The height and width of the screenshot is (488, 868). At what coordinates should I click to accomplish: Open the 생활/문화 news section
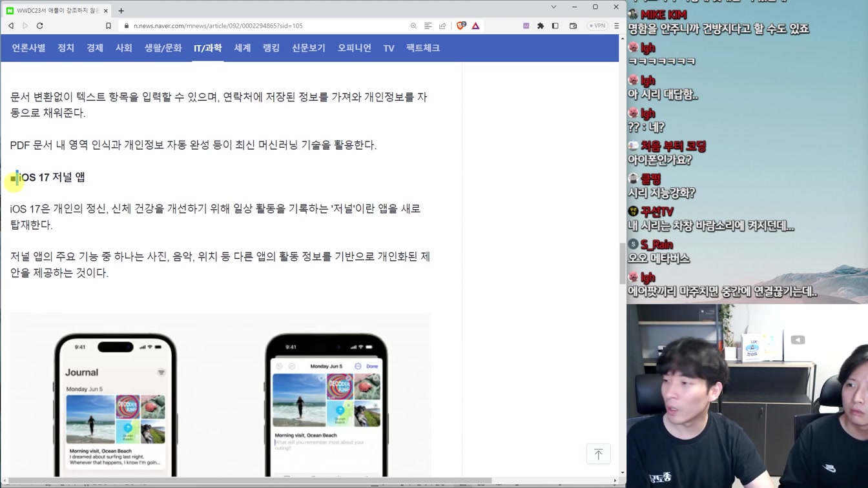pos(163,48)
